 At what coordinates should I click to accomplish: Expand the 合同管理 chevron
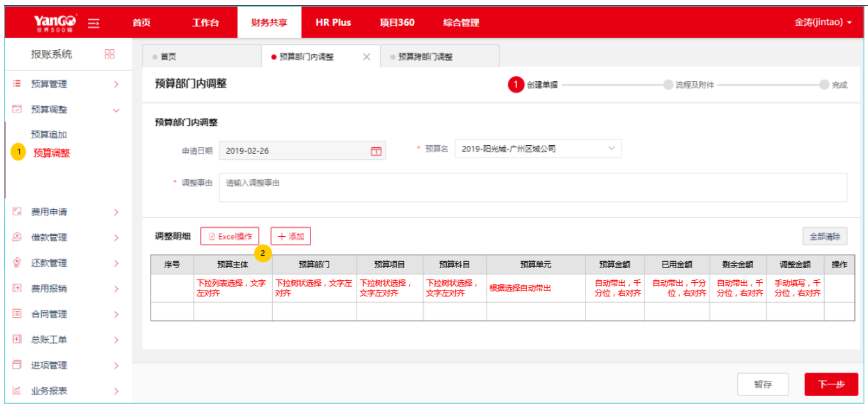coord(116,314)
